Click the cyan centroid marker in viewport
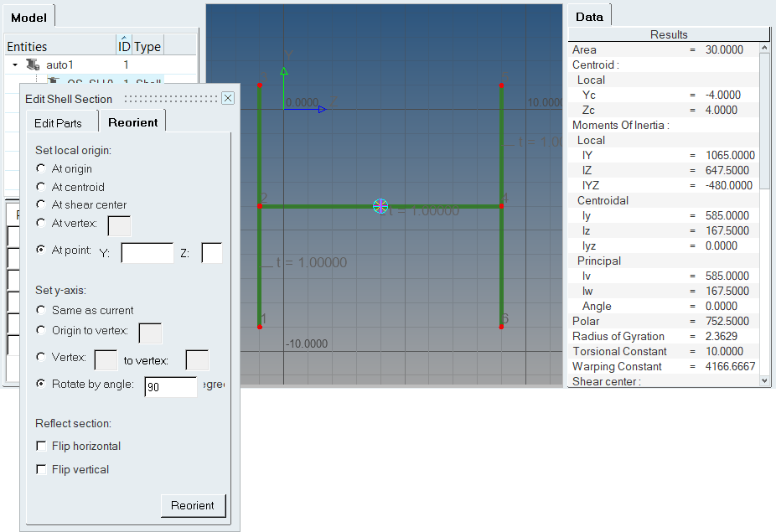 [380, 206]
